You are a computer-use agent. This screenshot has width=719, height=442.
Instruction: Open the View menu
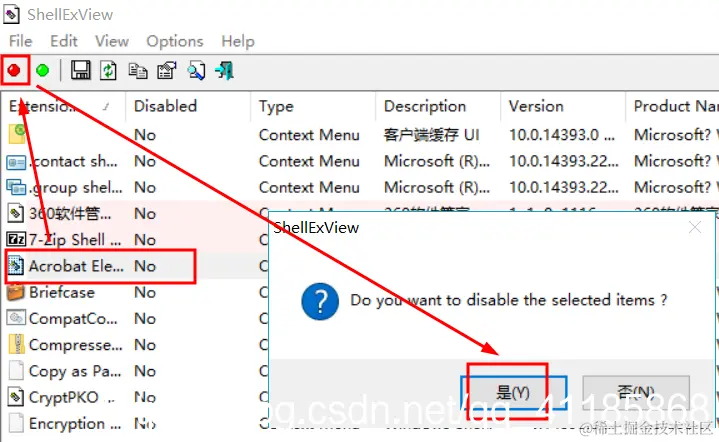pos(112,41)
